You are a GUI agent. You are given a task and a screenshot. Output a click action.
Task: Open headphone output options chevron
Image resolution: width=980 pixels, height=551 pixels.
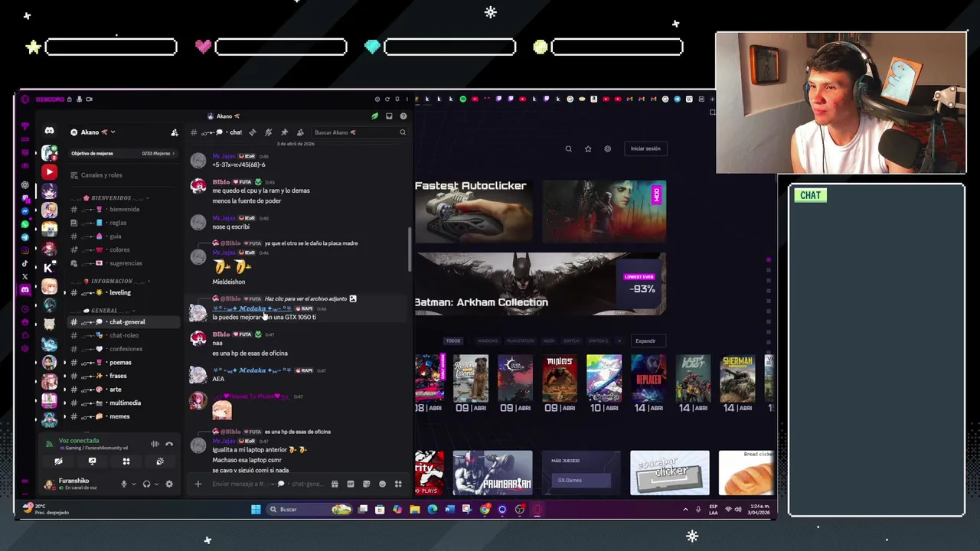155,484
